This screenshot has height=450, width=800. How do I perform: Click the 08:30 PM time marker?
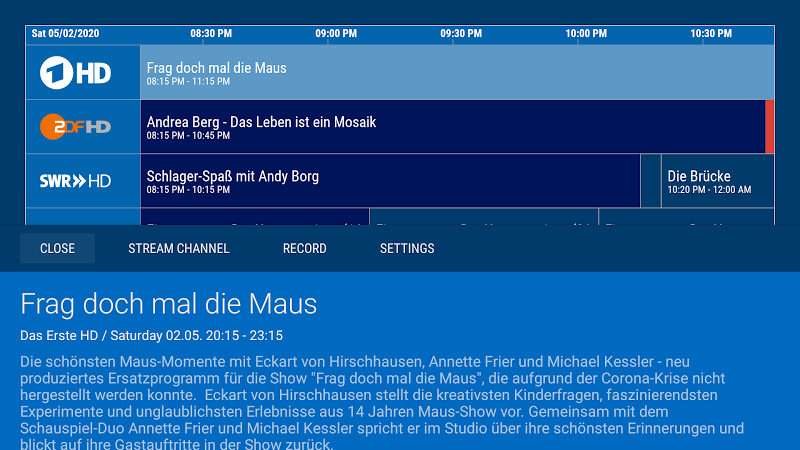211,33
